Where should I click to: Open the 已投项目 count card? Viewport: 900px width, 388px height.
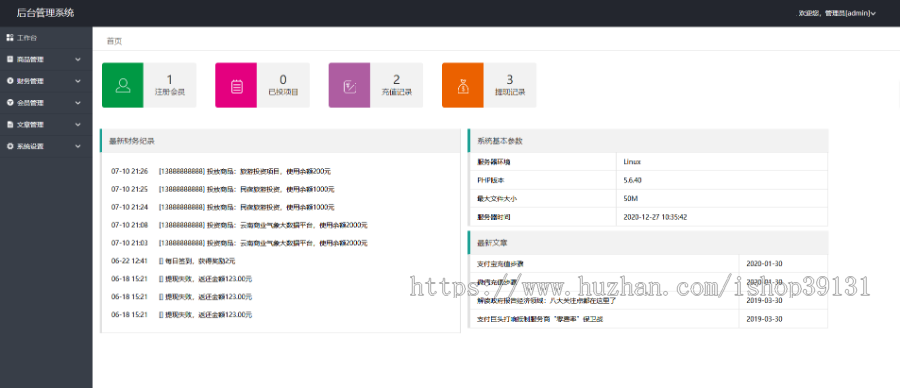(283, 86)
